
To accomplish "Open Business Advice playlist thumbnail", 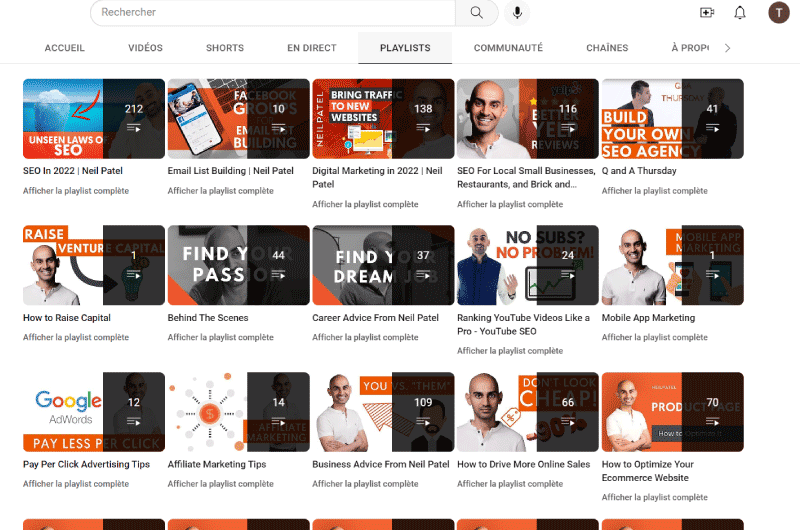I will (x=383, y=412).
